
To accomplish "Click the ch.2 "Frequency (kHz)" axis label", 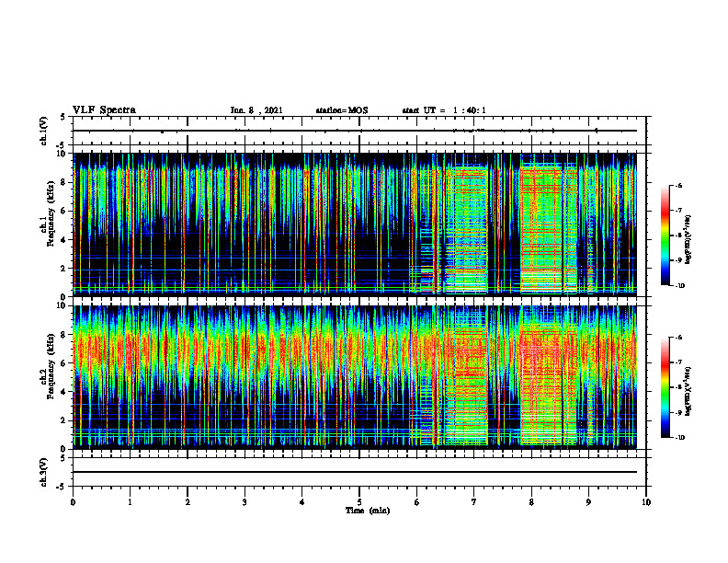I will [x=51, y=366].
